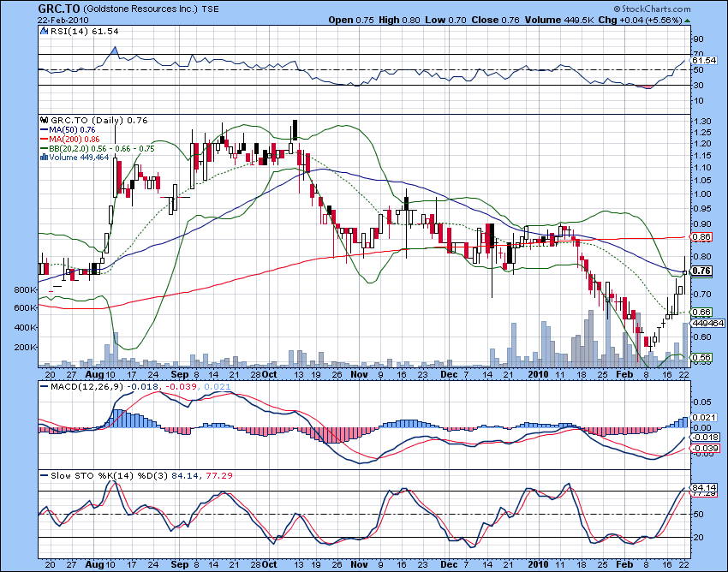Screen dimensions: 728x572
Task: Click the 1.00 price axis label
Action: [x=701, y=194]
